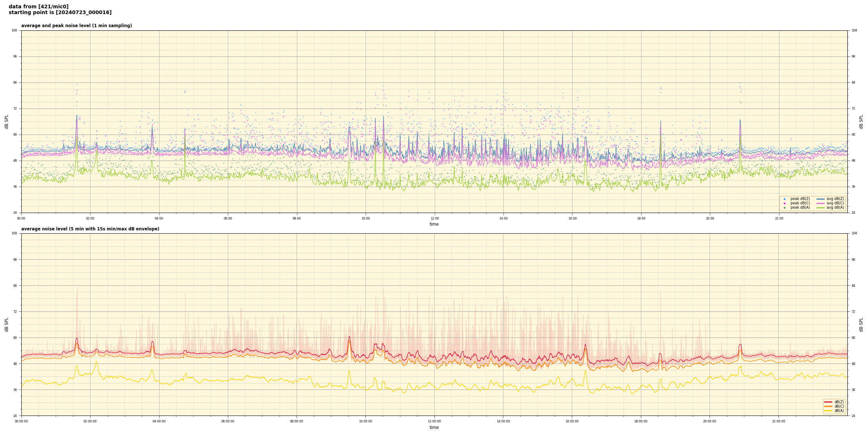Click the blue peak dB(Z) legend marker
This screenshot has width=868, height=434.
point(784,199)
